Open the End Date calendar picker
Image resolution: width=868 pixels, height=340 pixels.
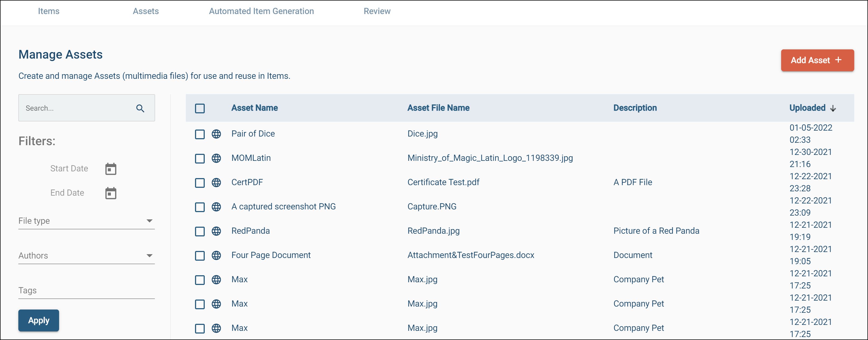click(111, 193)
